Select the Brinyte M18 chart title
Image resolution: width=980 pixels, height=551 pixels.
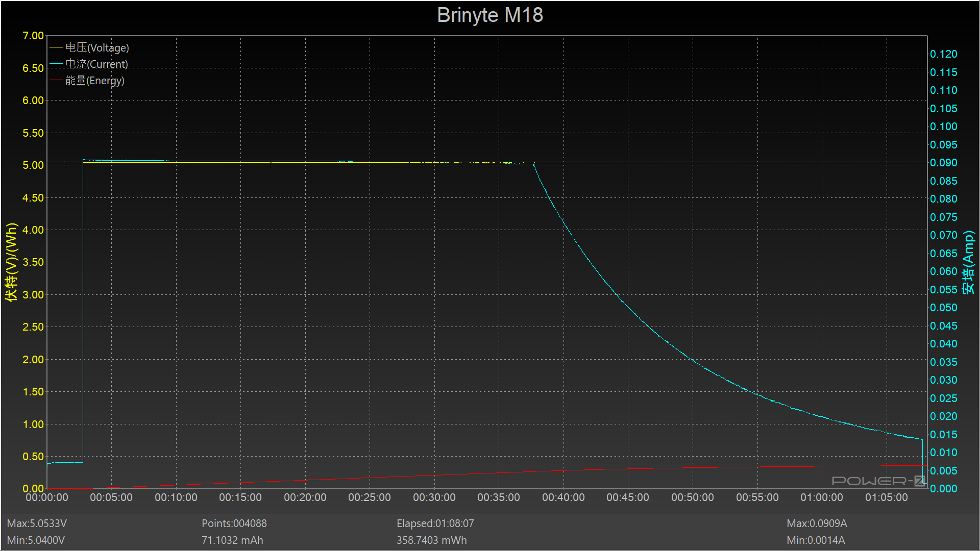point(490,15)
